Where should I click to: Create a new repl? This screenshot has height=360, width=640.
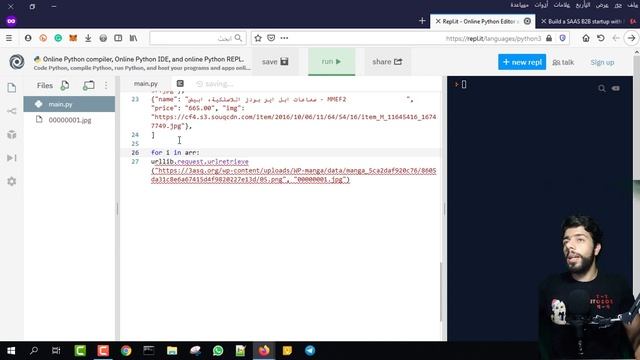pyautogui.click(x=522, y=62)
